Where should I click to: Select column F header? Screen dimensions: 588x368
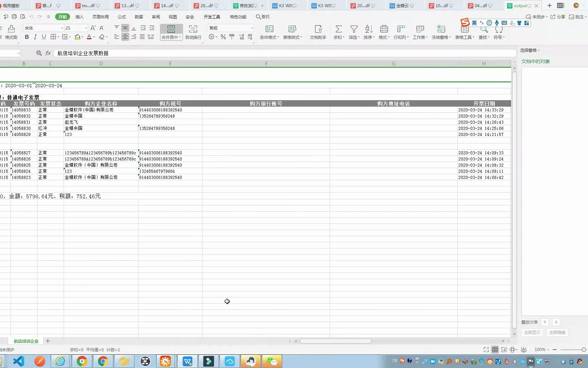coord(266,64)
